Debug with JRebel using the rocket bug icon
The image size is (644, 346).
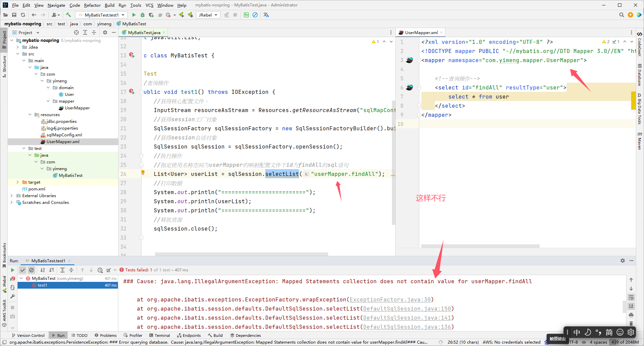point(190,15)
